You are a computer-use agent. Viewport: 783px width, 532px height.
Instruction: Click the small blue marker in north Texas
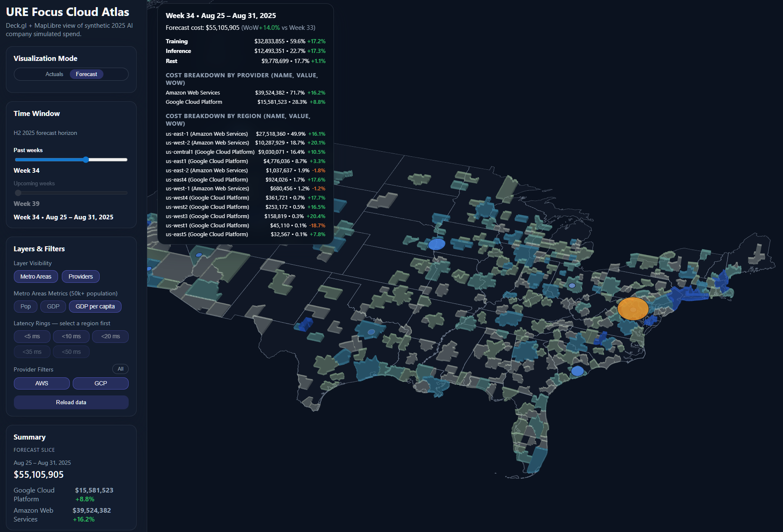click(371, 332)
